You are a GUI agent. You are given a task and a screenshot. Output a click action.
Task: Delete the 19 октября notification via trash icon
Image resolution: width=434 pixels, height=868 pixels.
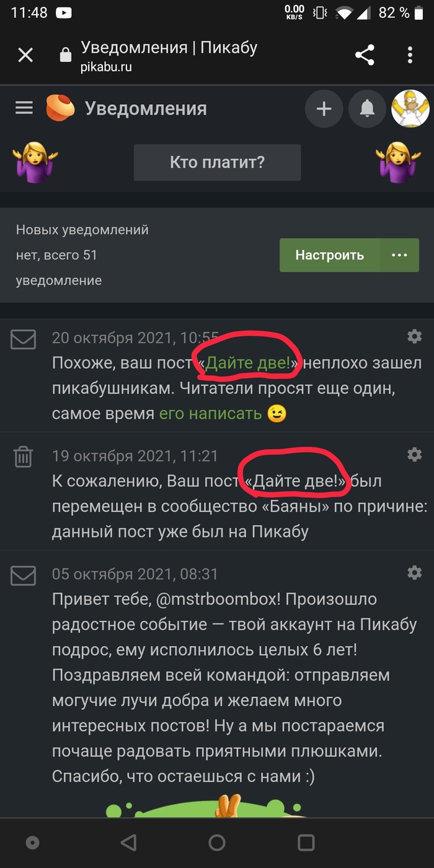pos(23,457)
